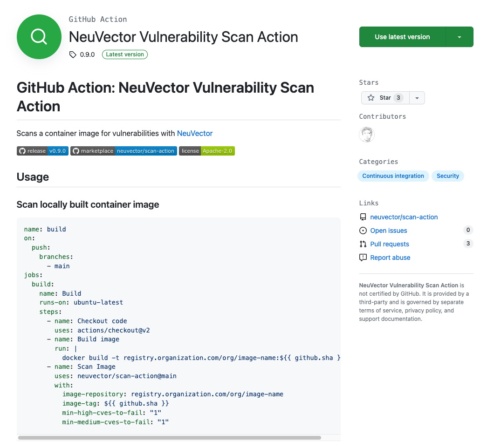Open the Pull requests link showing count 3
The image size is (494, 448).
[389, 244]
